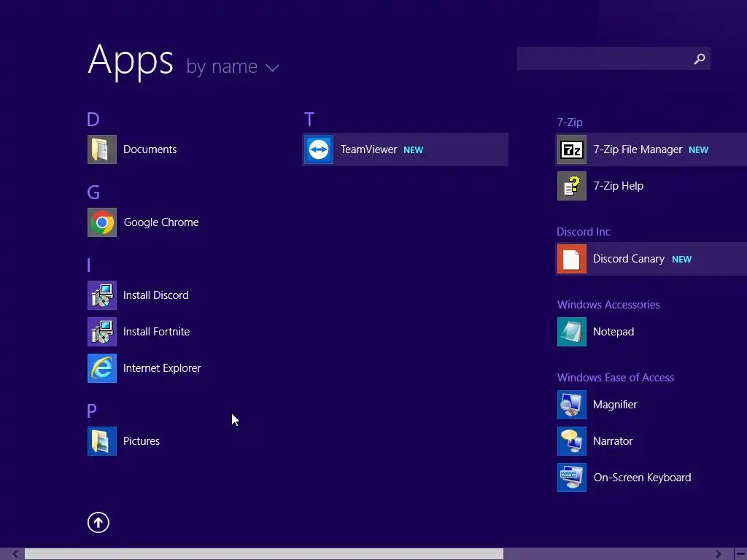Image resolution: width=747 pixels, height=560 pixels.
Task: Click the Install Discord installer icon
Action: click(102, 295)
